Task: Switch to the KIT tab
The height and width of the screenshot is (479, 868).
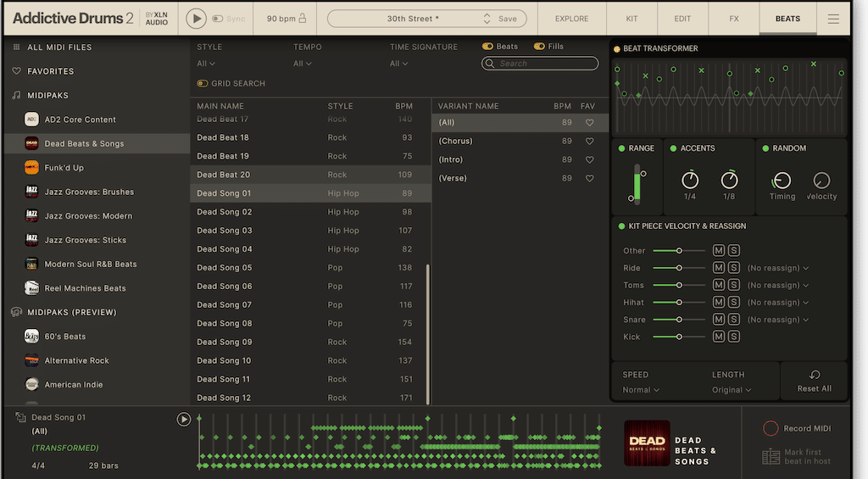Action: (632, 19)
